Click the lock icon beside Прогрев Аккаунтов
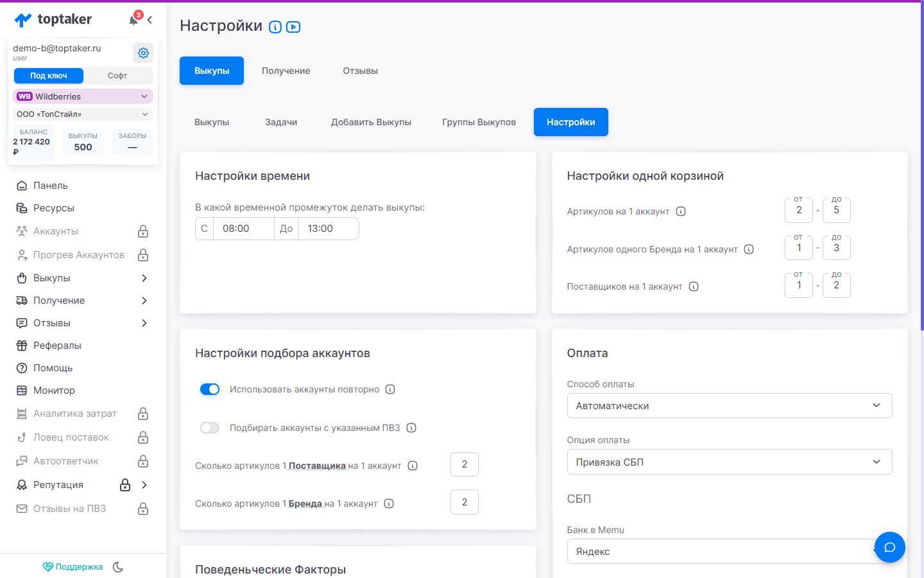 tap(143, 255)
